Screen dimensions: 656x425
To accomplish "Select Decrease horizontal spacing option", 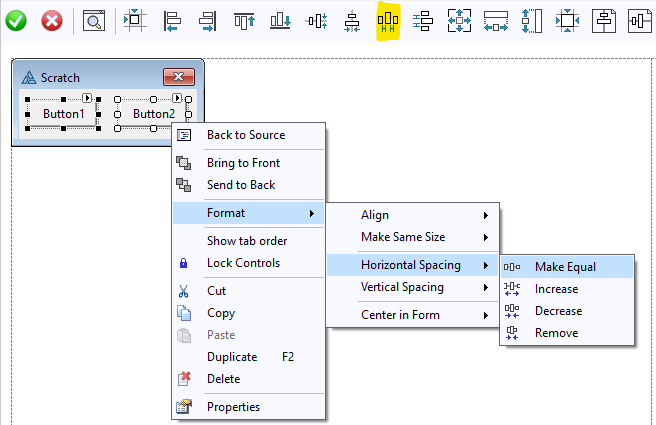I will coord(558,311).
